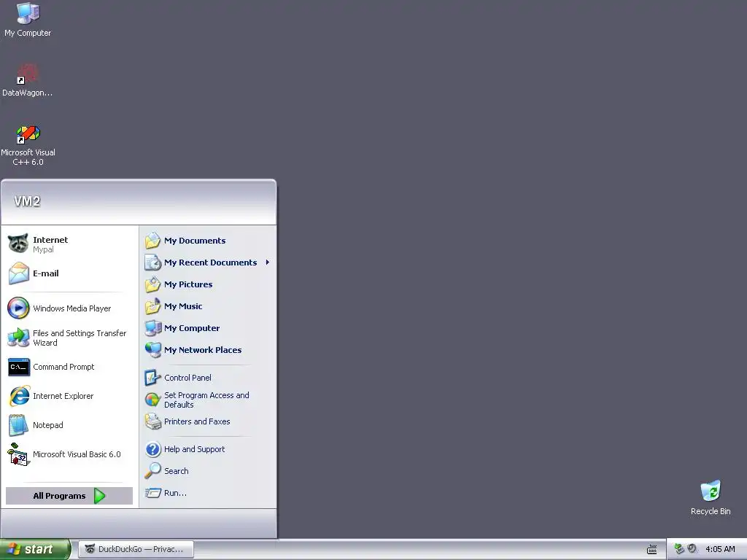747x560 pixels.
Task: Select the DataWagon desktop shortcut
Action: click(28, 80)
